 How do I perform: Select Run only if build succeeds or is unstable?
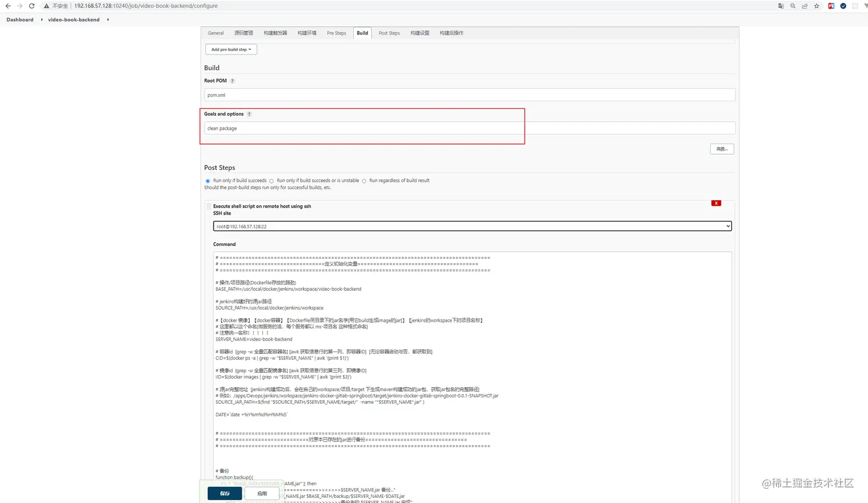click(272, 181)
